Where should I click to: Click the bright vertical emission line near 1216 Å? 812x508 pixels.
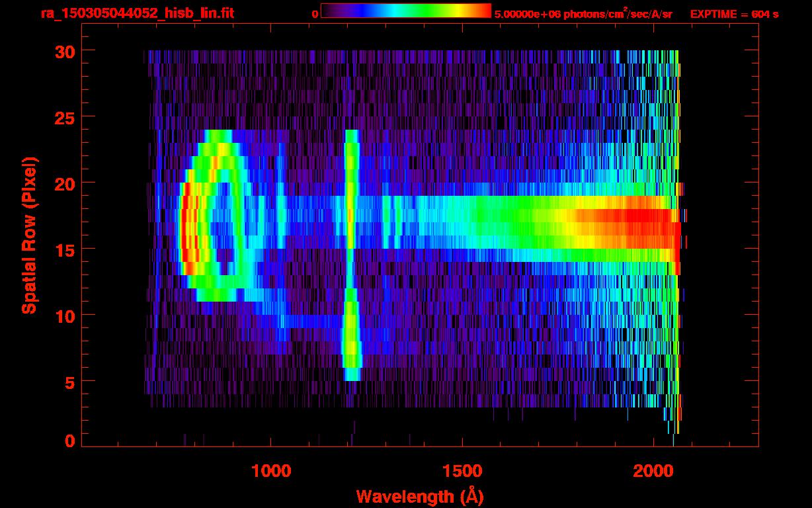(351, 255)
